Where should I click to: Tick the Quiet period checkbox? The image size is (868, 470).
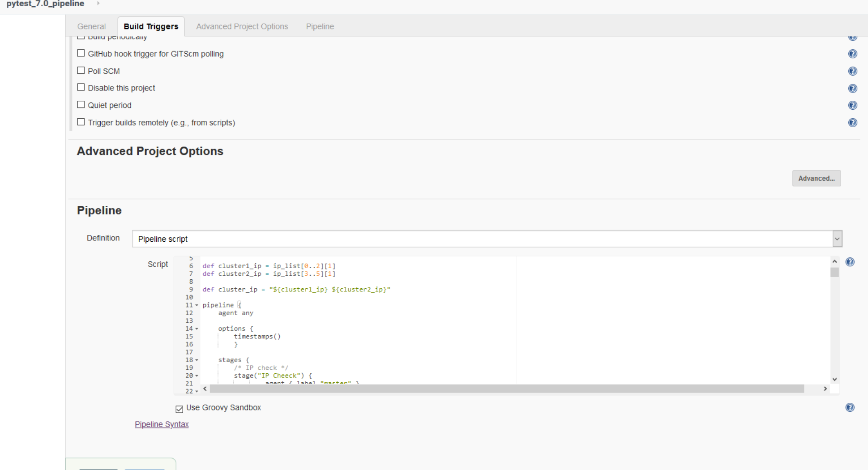[x=81, y=105]
